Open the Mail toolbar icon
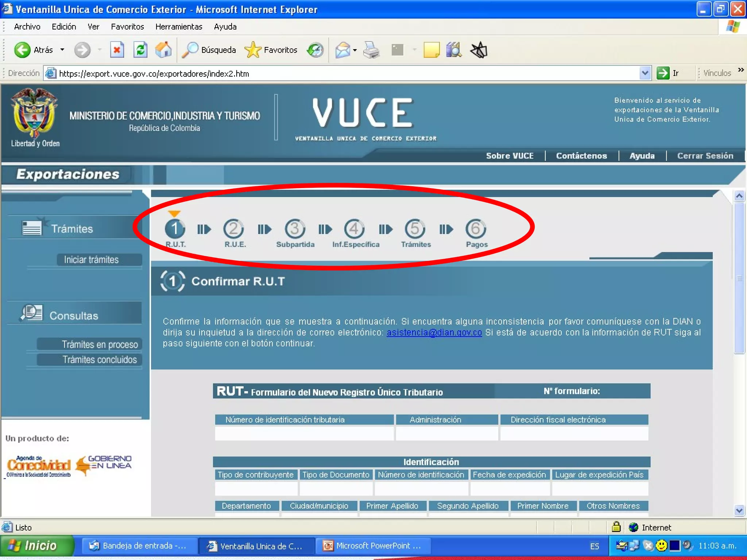 point(342,50)
